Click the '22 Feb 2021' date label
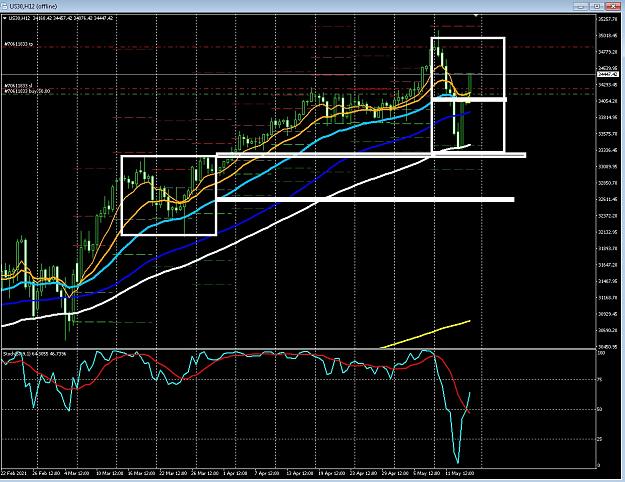Viewport: 625px width, 482px height. tap(14, 473)
